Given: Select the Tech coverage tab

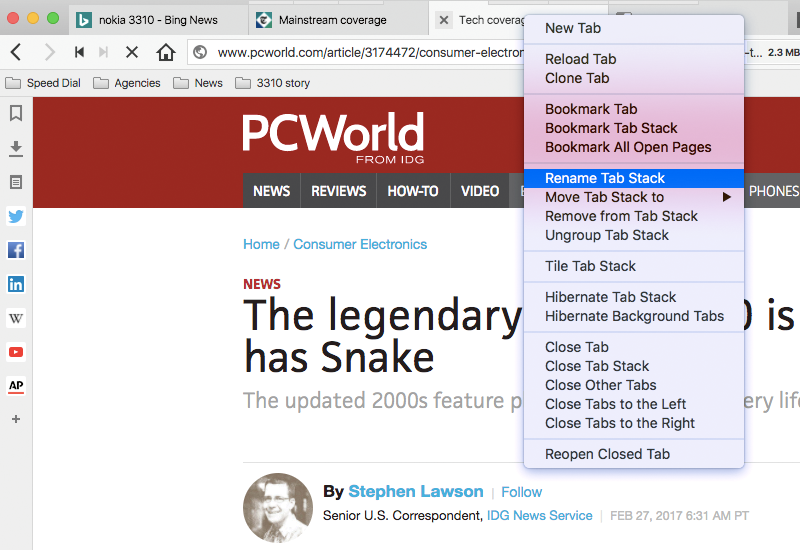Looking at the screenshot, I should click(x=491, y=20).
